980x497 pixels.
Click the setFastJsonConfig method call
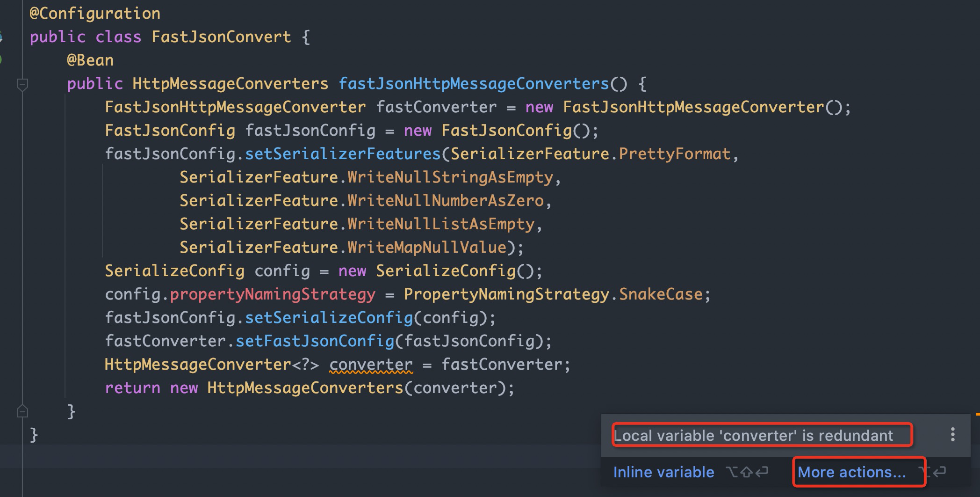click(x=315, y=341)
